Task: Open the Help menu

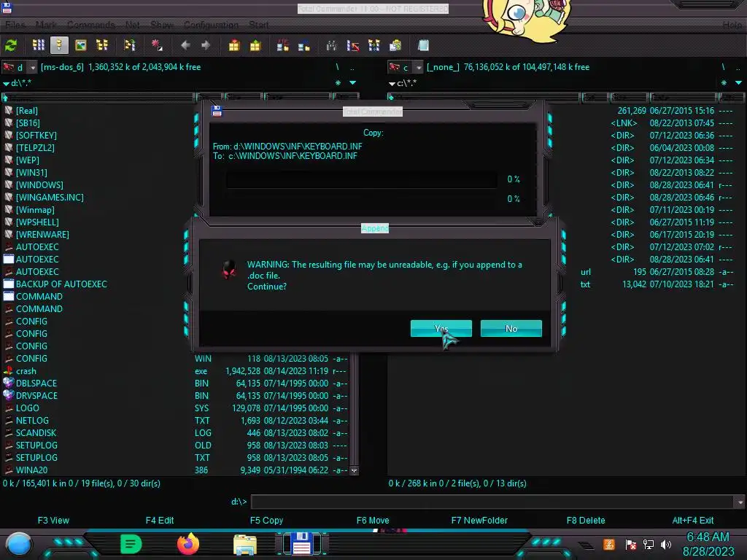Action: [732, 25]
